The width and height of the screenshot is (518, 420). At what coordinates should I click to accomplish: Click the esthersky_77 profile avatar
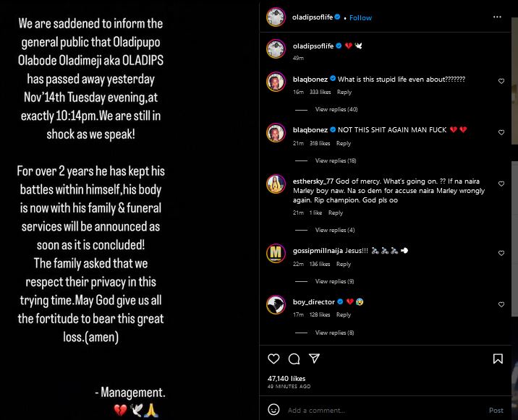click(275, 184)
